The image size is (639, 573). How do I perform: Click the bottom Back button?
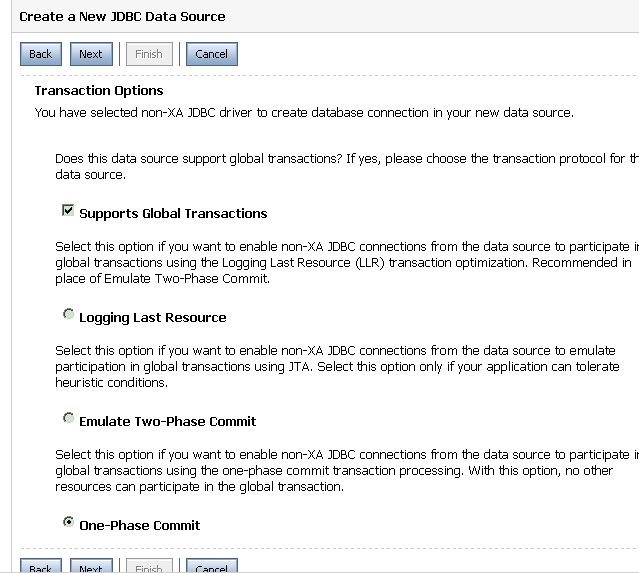40,567
